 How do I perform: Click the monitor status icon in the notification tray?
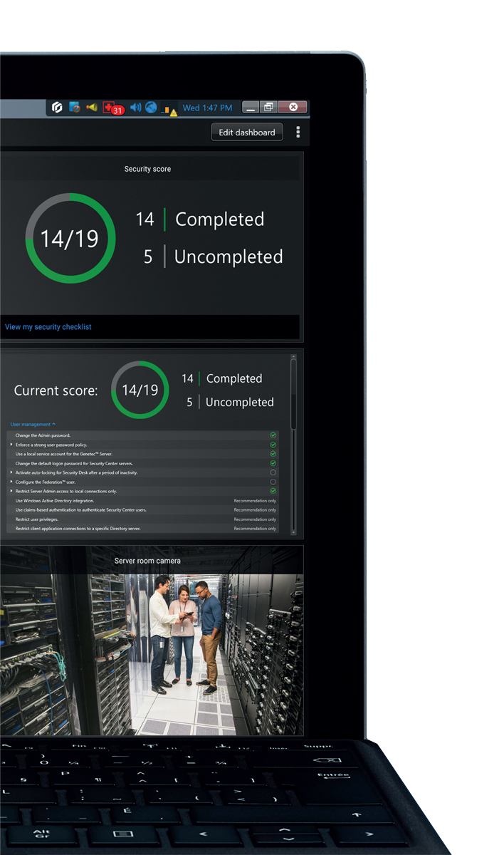[75, 108]
